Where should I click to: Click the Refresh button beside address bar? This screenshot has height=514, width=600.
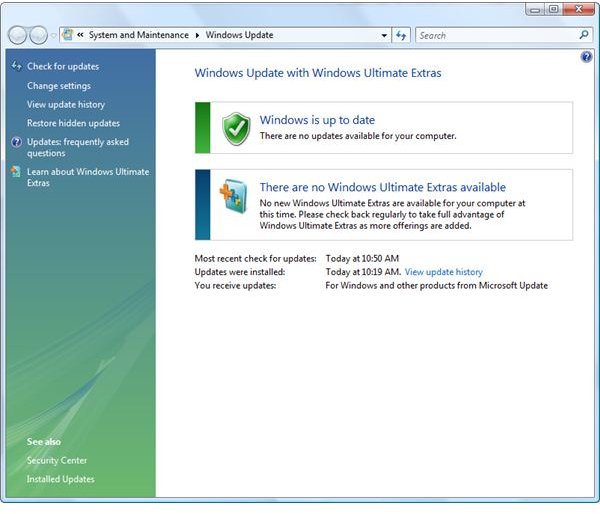401,36
